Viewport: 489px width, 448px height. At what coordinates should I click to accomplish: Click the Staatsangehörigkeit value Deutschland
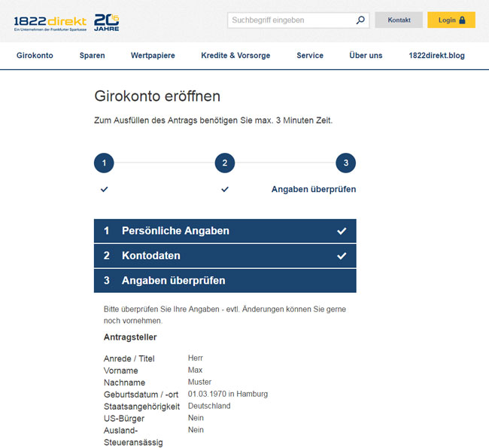(209, 406)
